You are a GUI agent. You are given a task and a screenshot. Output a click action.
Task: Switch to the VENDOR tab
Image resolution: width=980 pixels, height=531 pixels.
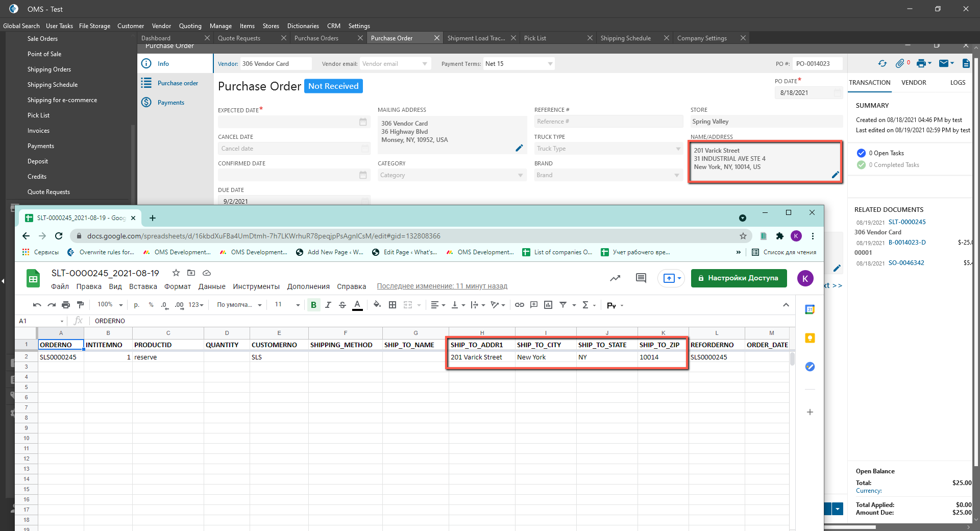click(x=913, y=83)
